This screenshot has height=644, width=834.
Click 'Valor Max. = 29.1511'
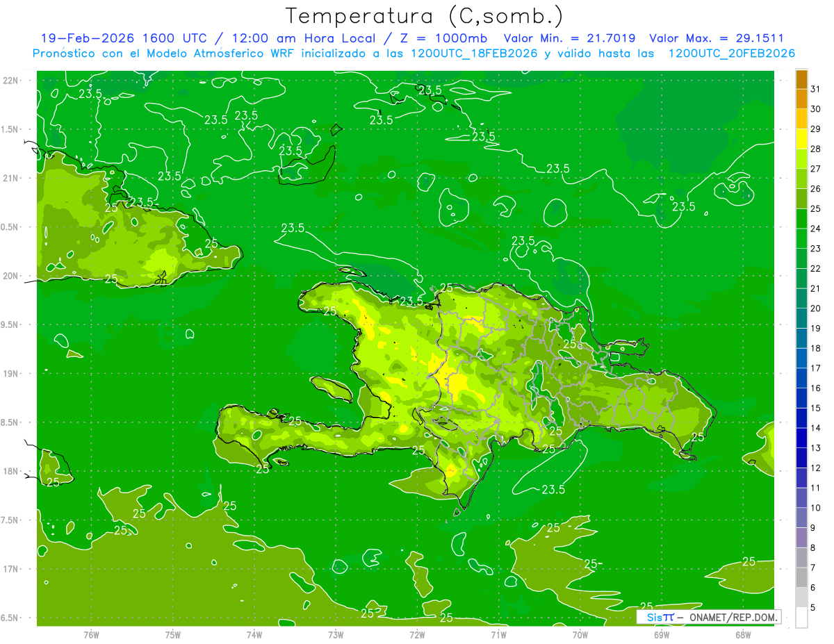pos(717,39)
